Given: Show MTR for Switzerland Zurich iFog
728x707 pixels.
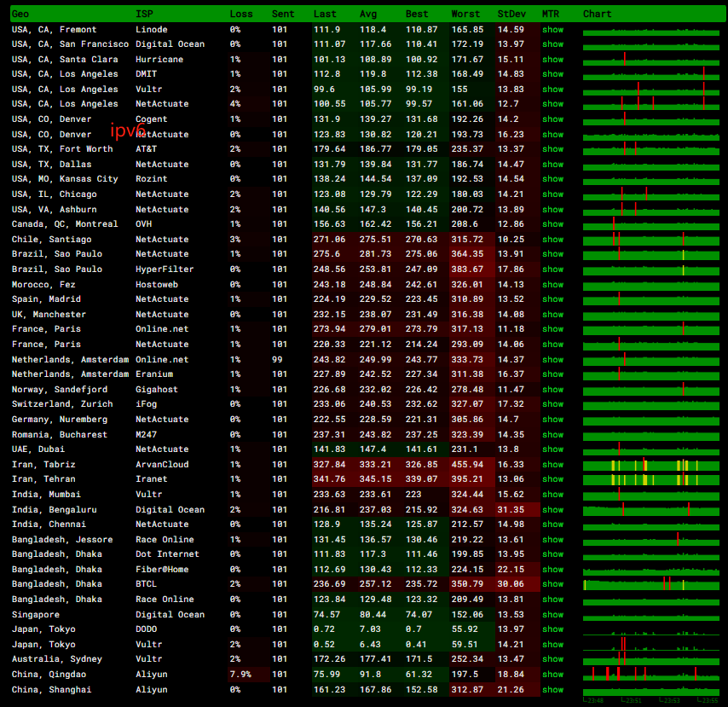Looking at the screenshot, I should click(x=553, y=404).
